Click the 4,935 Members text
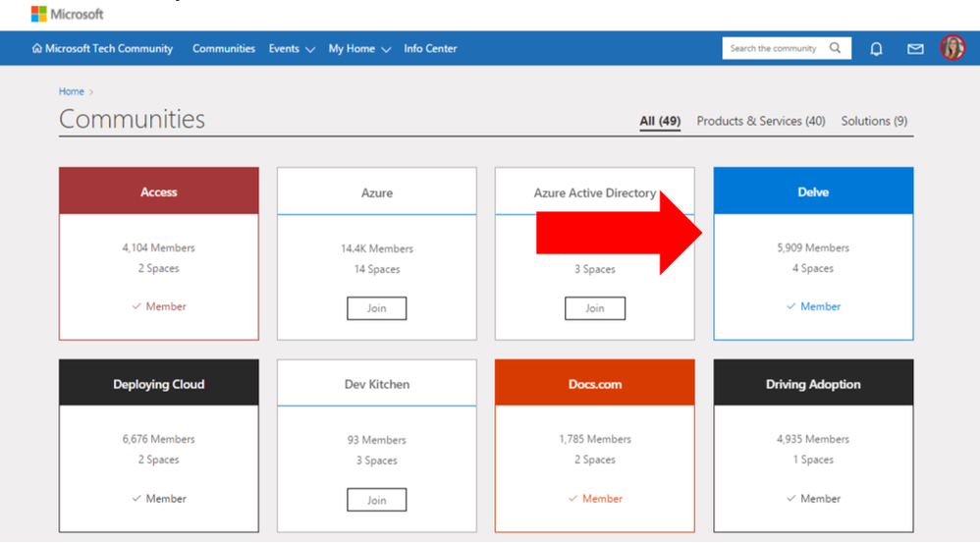 (x=813, y=439)
